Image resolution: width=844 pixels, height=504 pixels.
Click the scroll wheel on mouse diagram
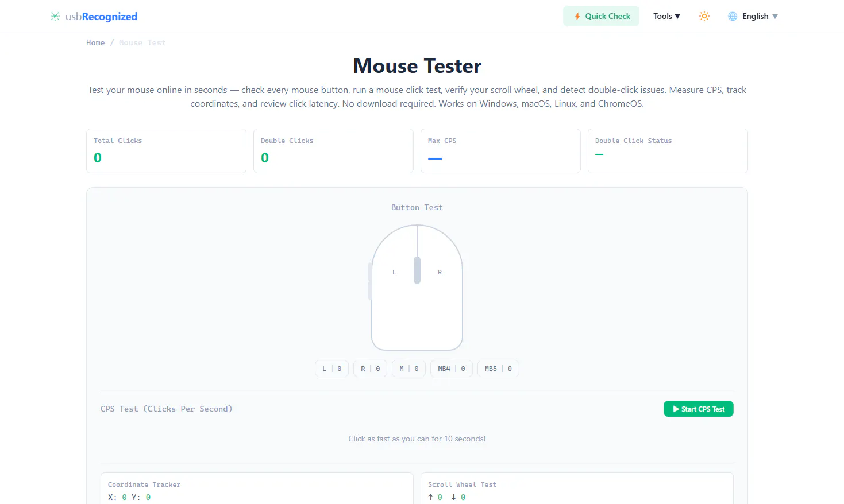[417, 270]
